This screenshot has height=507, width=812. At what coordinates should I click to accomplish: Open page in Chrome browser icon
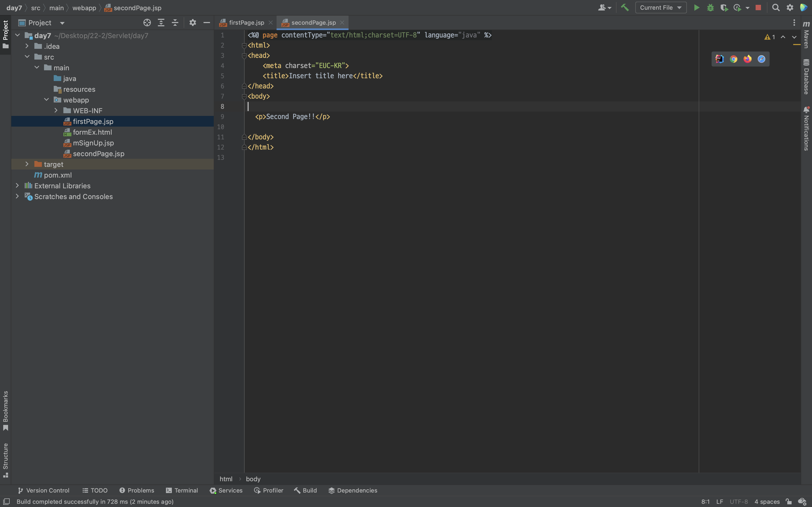click(734, 59)
